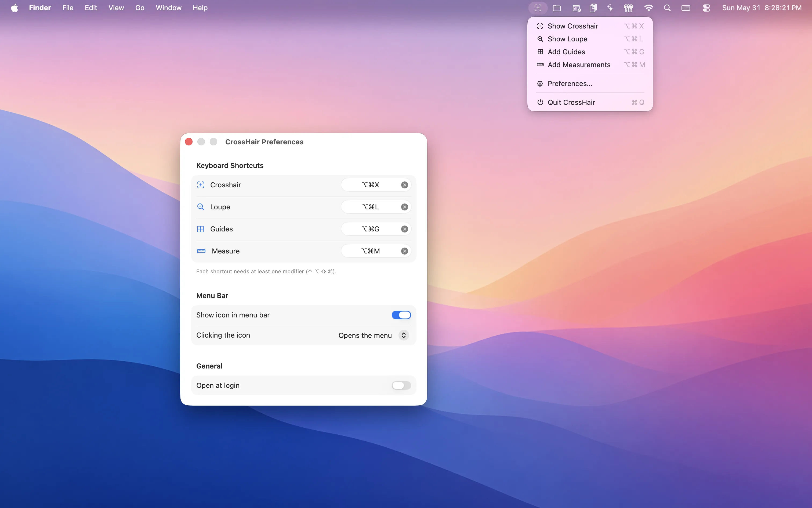Click the CrossHair icon in the menu bar
812x508 pixels.
coord(538,8)
